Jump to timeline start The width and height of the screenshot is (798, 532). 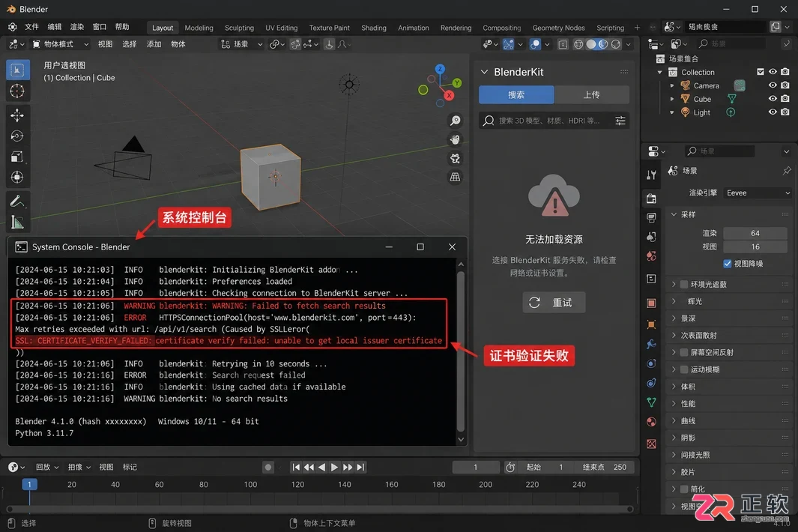296,467
